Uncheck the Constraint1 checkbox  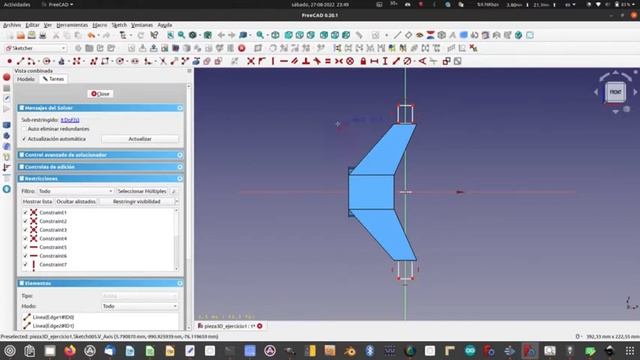25,213
